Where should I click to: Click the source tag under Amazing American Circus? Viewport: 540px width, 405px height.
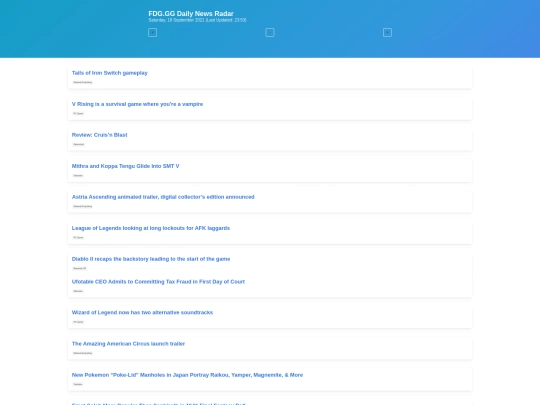click(83, 353)
